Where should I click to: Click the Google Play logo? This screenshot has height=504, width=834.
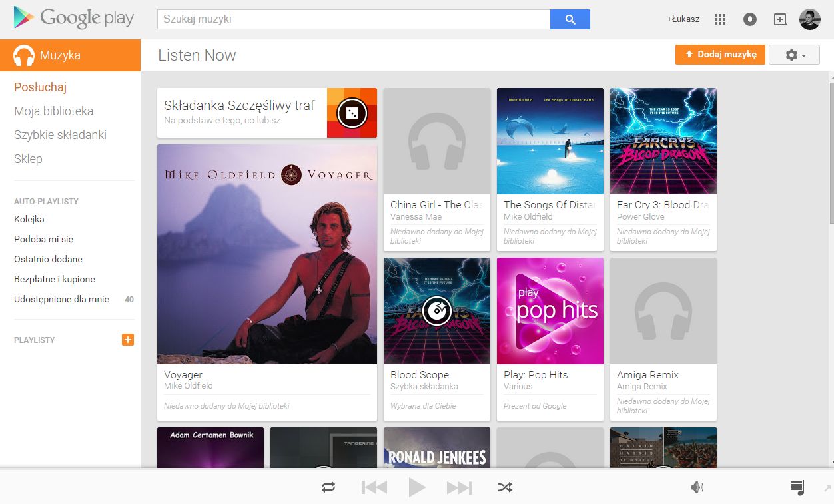(x=74, y=18)
